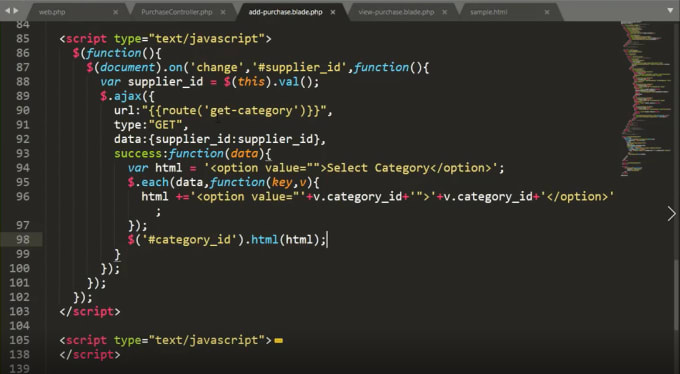Screen dimensions: 680x374
Task: Click the closing '</script>' tag on line 138
Action: [90, 354]
